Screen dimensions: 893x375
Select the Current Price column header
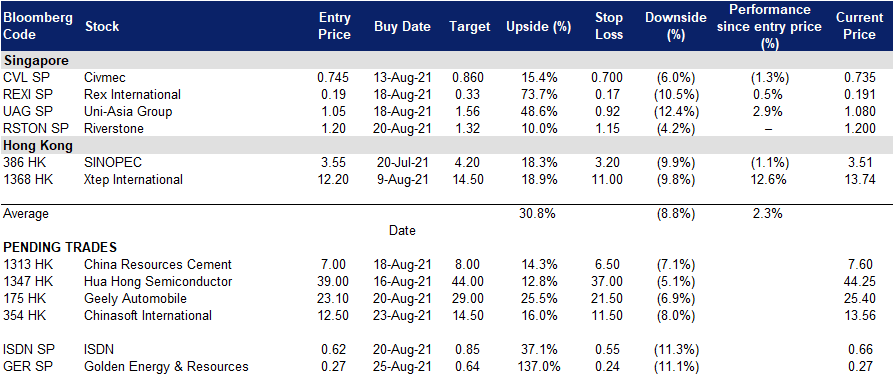coord(855,26)
